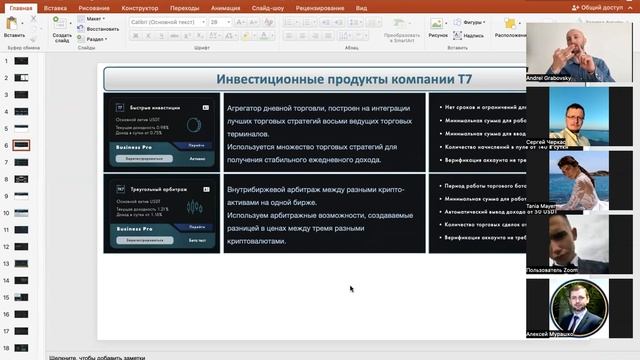The image size is (640, 360).
Task: Increase the paragraph indent level
Action: click(338, 22)
